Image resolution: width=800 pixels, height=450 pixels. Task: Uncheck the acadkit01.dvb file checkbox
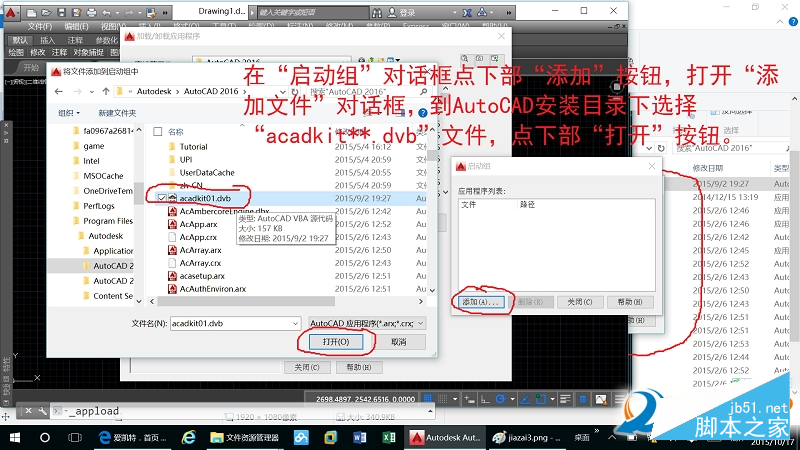coord(162,198)
